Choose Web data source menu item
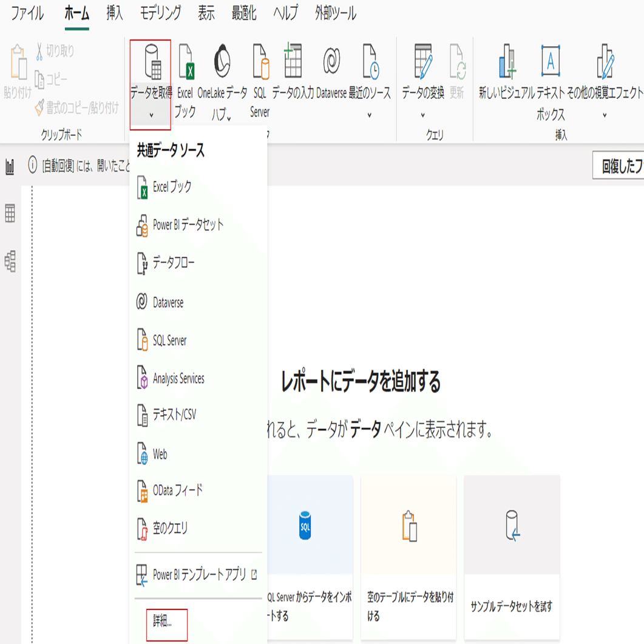 198,454
